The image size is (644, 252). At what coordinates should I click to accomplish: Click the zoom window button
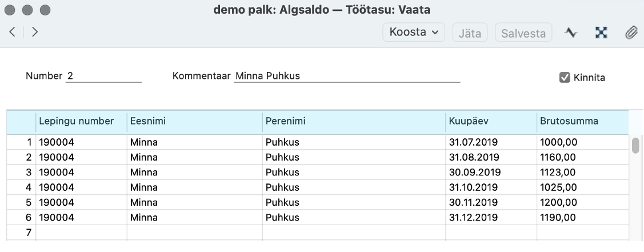[45, 10]
